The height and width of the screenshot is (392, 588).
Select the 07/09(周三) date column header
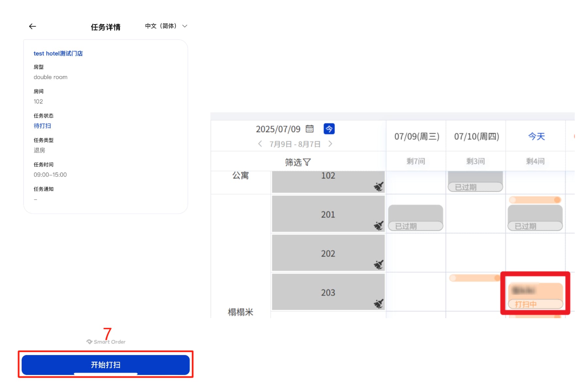coord(416,137)
